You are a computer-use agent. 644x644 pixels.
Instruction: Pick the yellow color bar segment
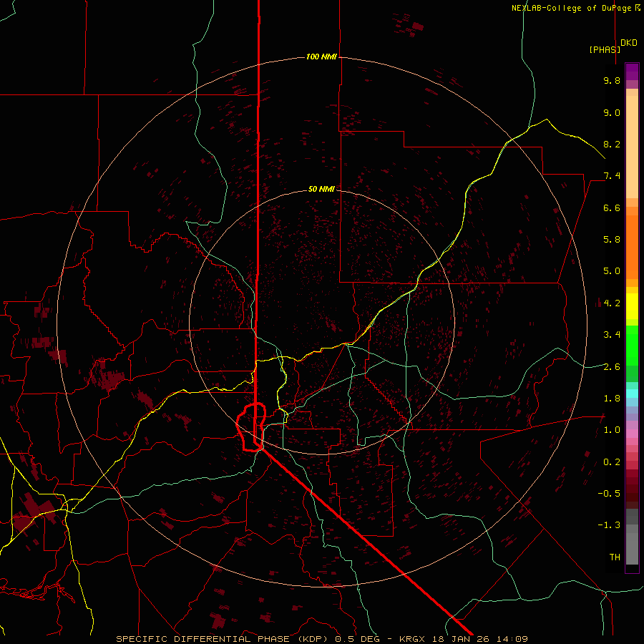(632, 306)
